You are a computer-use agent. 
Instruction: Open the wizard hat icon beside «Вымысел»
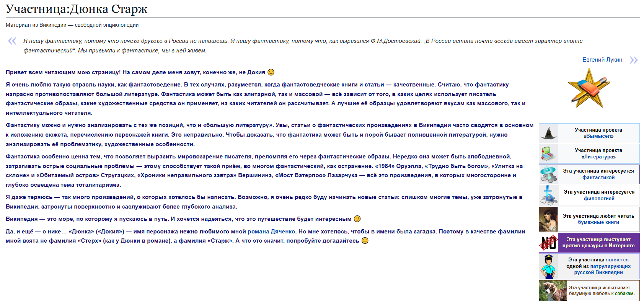[548, 133]
